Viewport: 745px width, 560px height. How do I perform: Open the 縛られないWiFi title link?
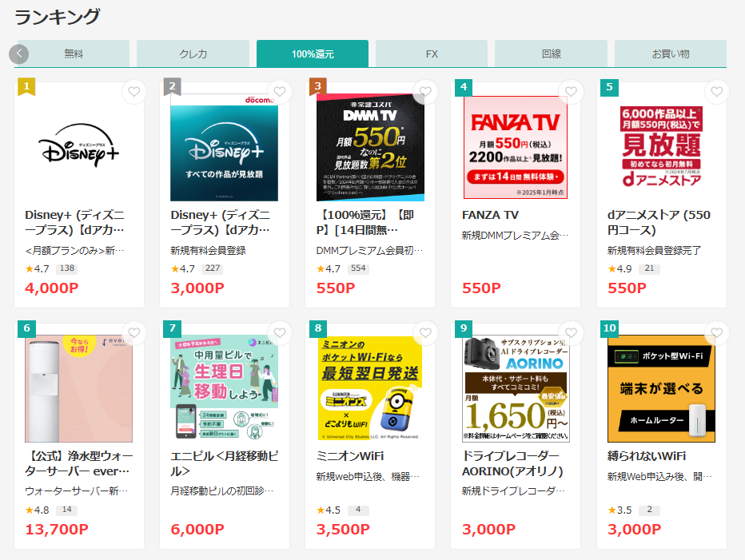647,456
